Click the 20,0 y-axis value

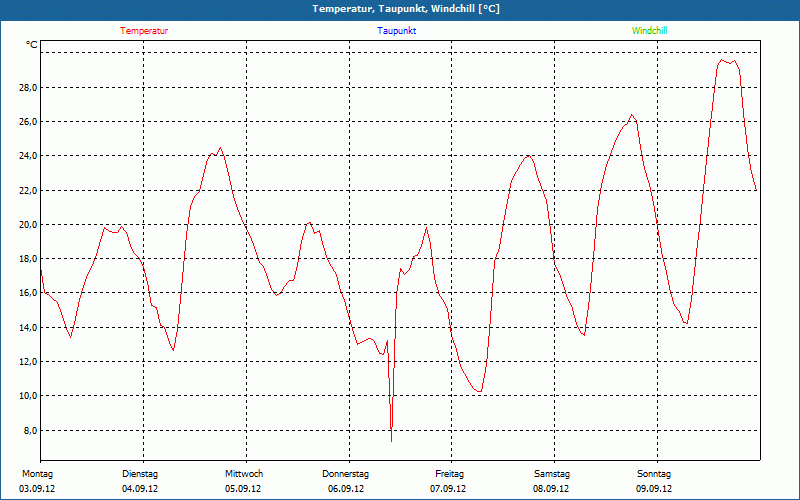pos(28,224)
